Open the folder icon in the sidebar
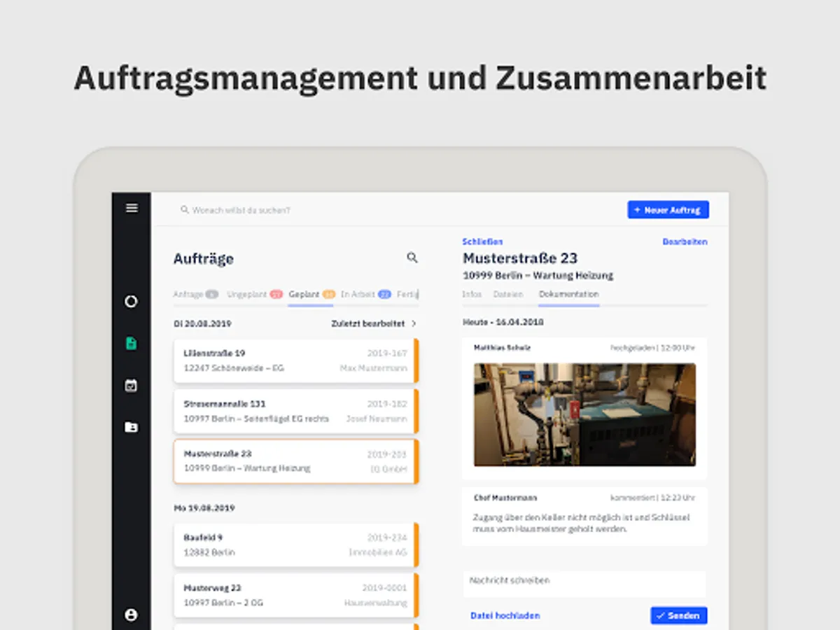840x630 pixels. [x=131, y=427]
